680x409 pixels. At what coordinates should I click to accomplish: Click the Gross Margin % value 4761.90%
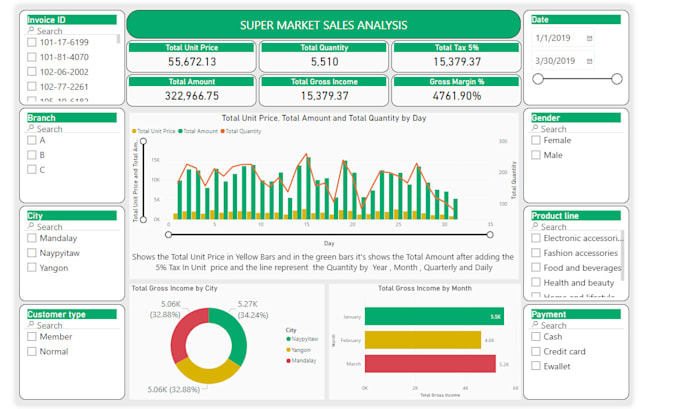pyautogui.click(x=457, y=96)
